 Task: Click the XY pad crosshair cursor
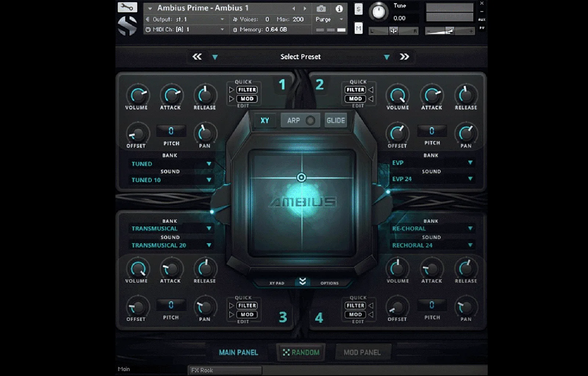point(301,178)
